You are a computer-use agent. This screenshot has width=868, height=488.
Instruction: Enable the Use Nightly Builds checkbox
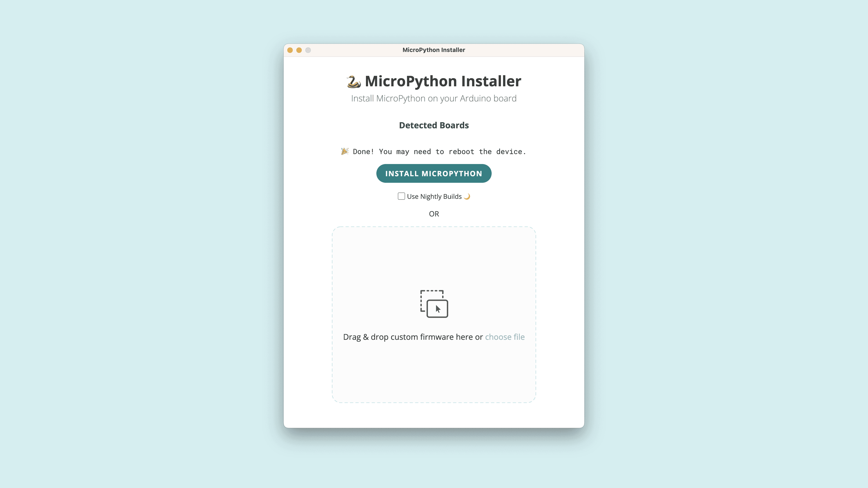401,196
